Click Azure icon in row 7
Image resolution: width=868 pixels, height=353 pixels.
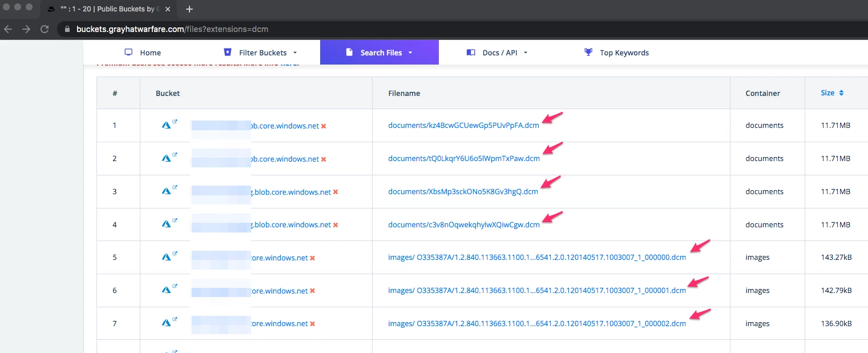pyautogui.click(x=166, y=323)
